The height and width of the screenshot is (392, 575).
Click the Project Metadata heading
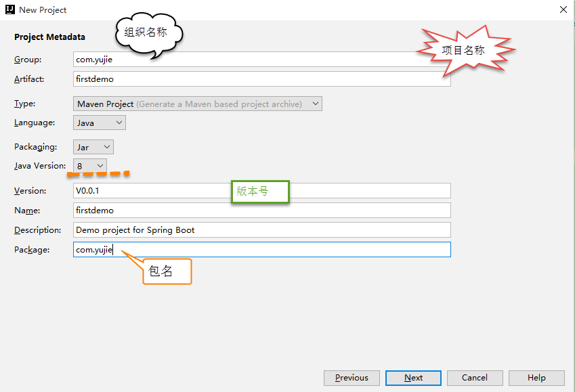click(x=49, y=37)
